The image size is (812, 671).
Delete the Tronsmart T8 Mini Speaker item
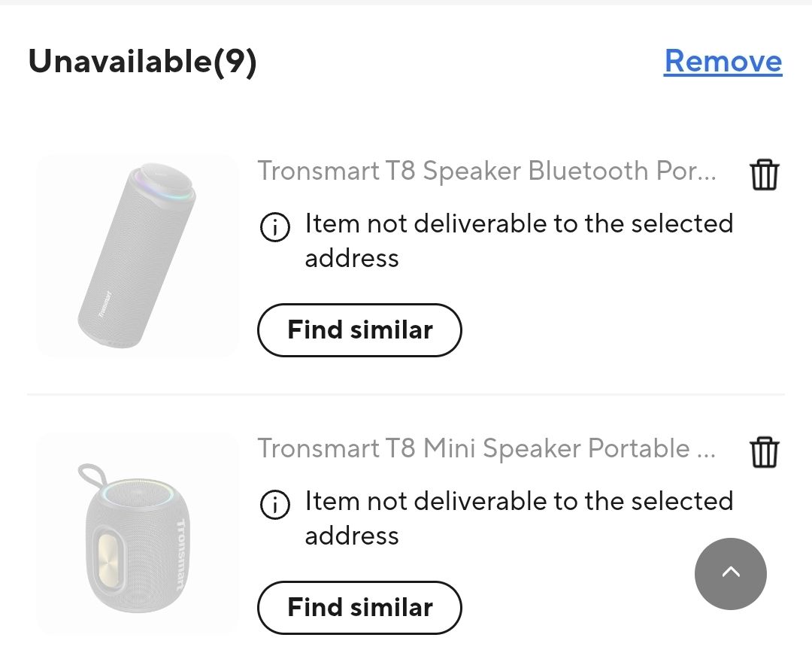point(764,452)
